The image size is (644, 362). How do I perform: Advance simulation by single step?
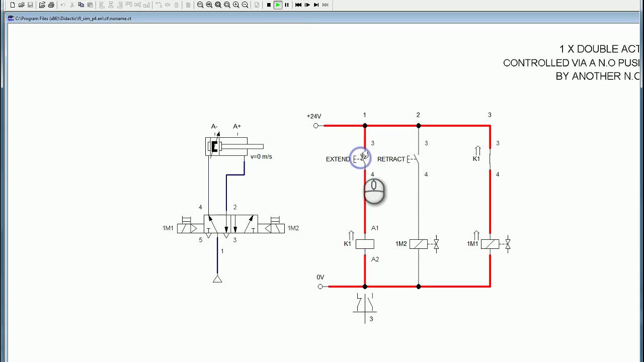coord(307,5)
